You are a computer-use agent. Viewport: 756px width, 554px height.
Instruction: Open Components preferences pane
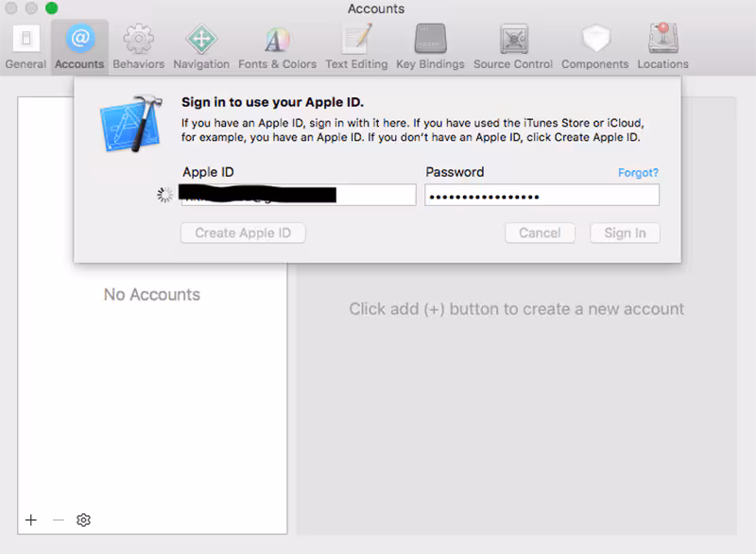point(595,46)
